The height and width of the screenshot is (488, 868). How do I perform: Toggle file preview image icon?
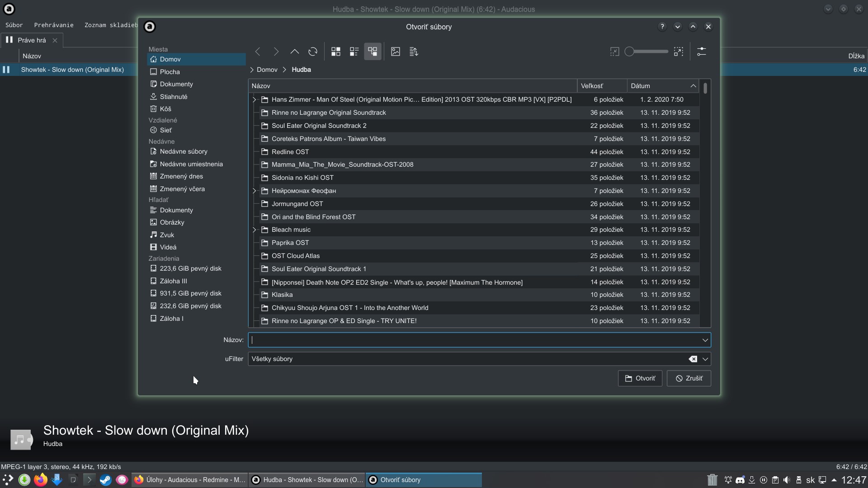[396, 52]
